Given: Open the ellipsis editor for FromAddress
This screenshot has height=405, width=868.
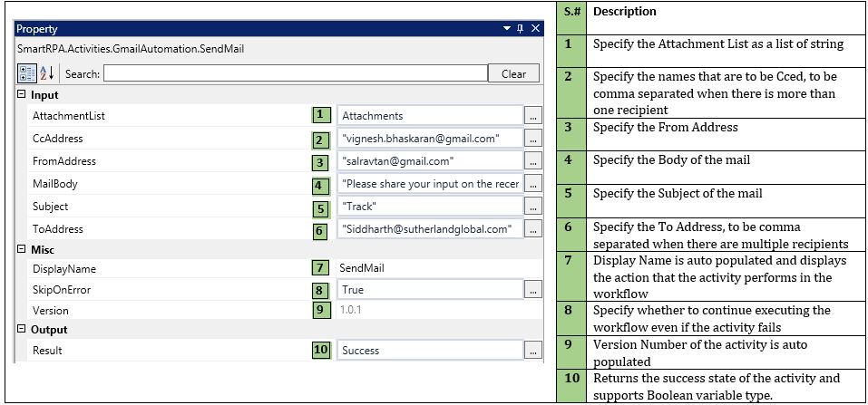Looking at the screenshot, I should coord(534,161).
